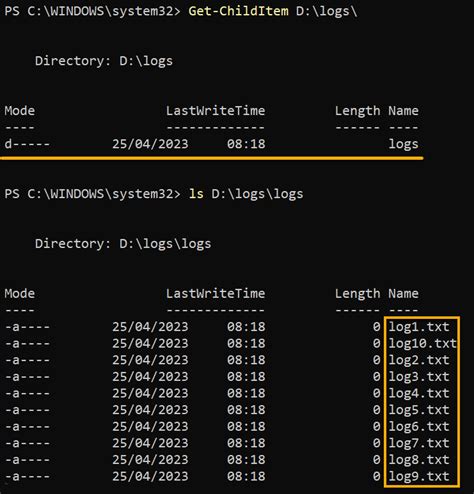Click the Length header in second listing

coord(357,294)
